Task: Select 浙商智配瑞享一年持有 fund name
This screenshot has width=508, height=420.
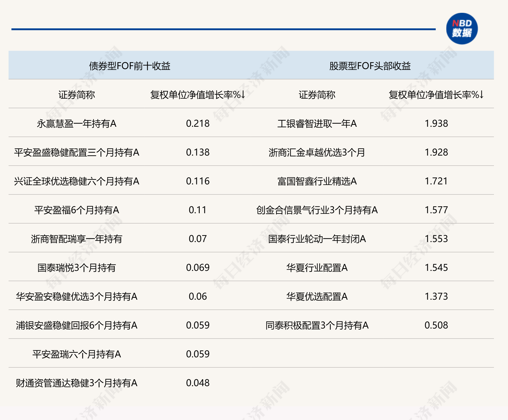Action: [x=77, y=239]
